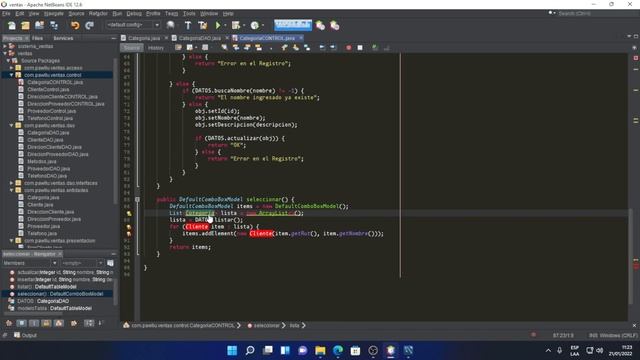This screenshot has width=640, height=360.
Task: Open the Source menu
Action: click(76, 13)
